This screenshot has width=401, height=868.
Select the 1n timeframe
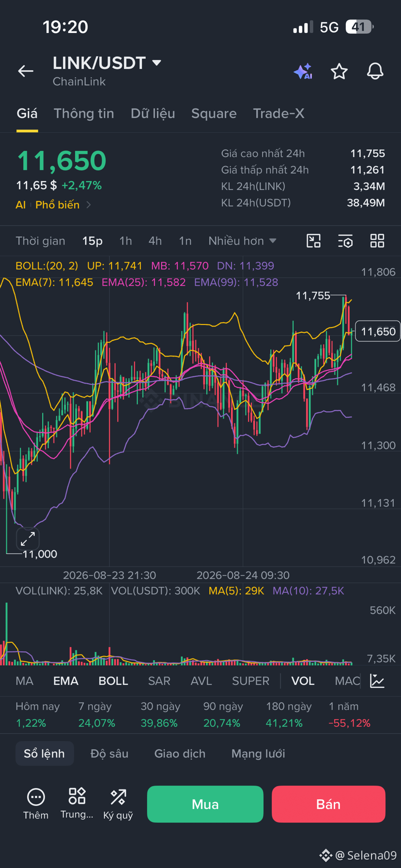coord(185,241)
